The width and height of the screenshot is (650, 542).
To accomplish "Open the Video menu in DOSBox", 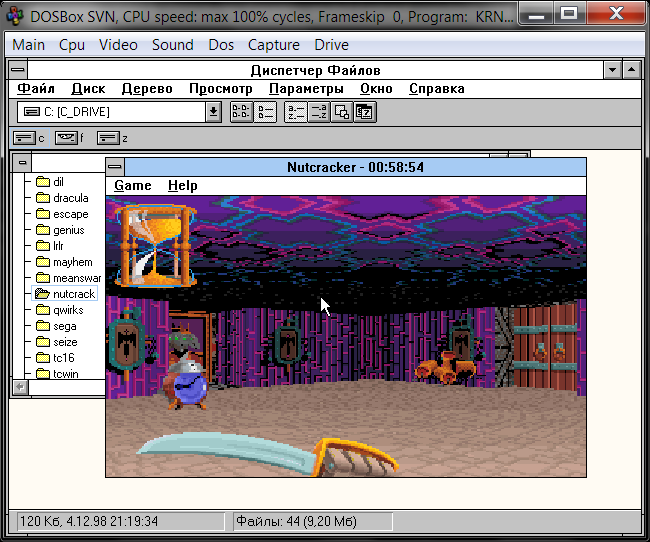I will click(x=118, y=45).
